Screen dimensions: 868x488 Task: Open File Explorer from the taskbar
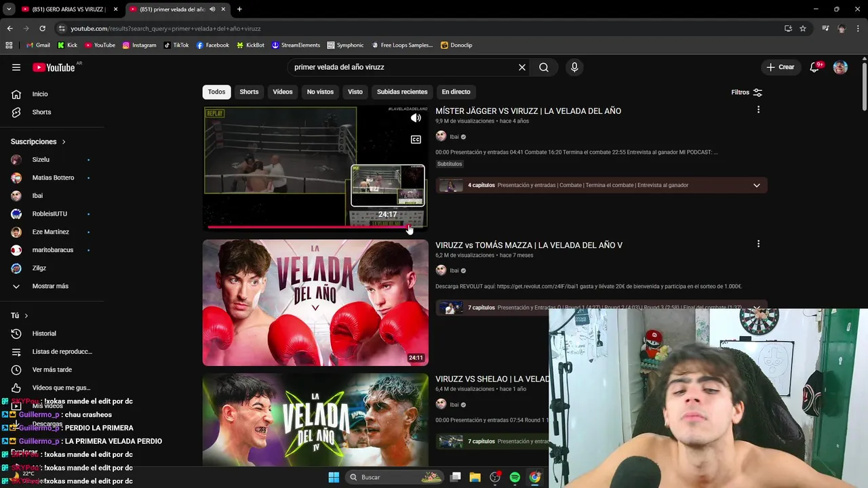point(475,477)
